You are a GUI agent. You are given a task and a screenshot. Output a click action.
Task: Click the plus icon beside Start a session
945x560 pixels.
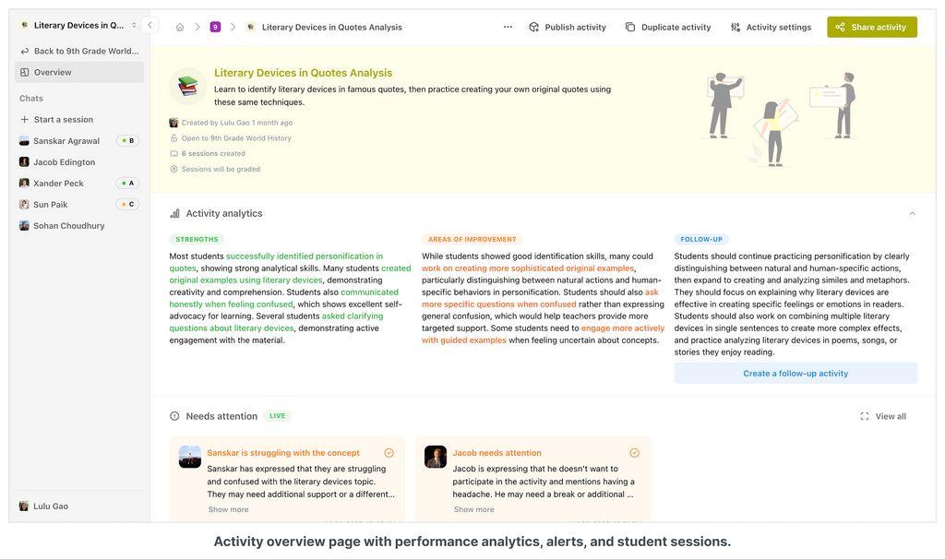25,119
